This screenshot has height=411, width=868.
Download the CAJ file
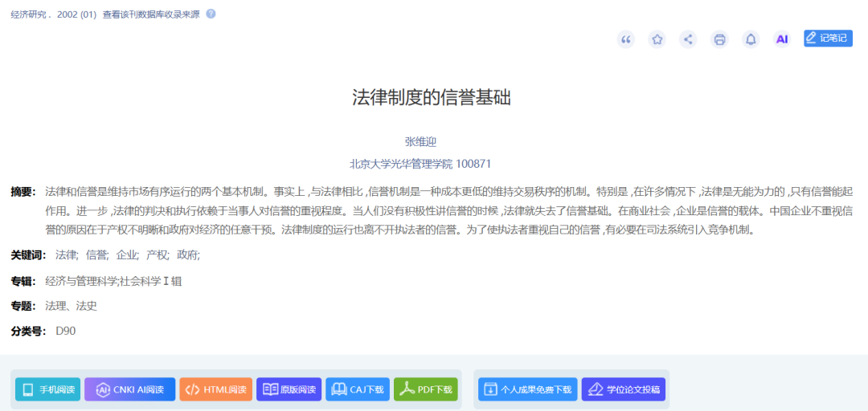tap(358, 389)
